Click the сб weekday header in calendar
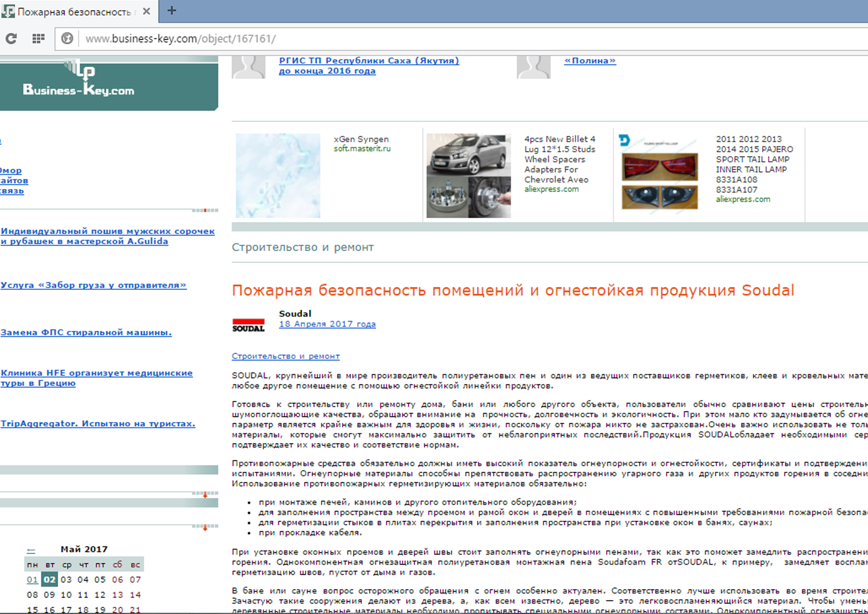The image size is (868, 614). [x=118, y=564]
